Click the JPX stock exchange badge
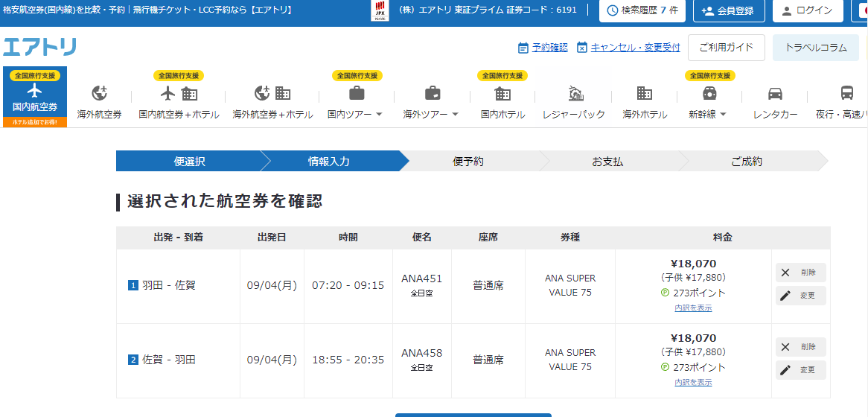Screen dimensions: 868x417 380,10
